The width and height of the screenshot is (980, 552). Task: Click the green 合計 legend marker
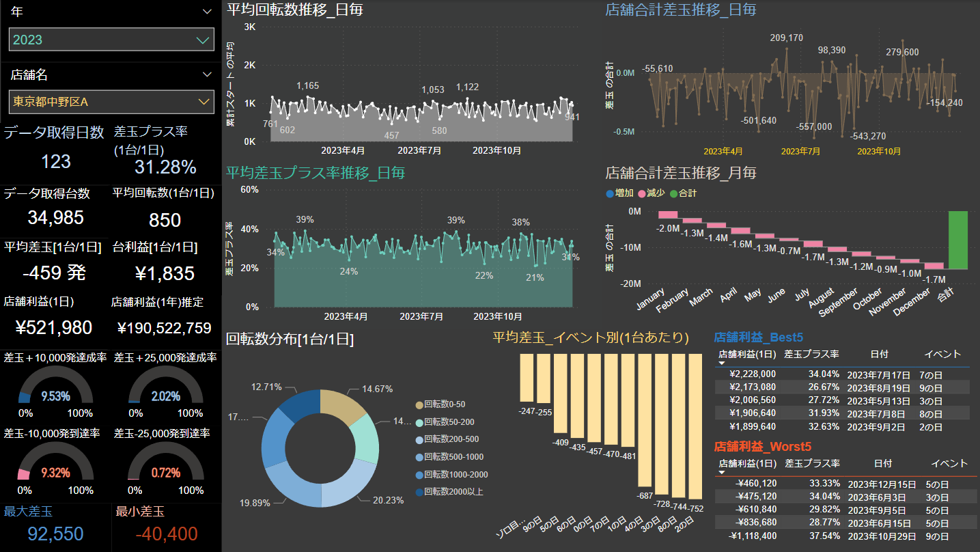[673, 193]
